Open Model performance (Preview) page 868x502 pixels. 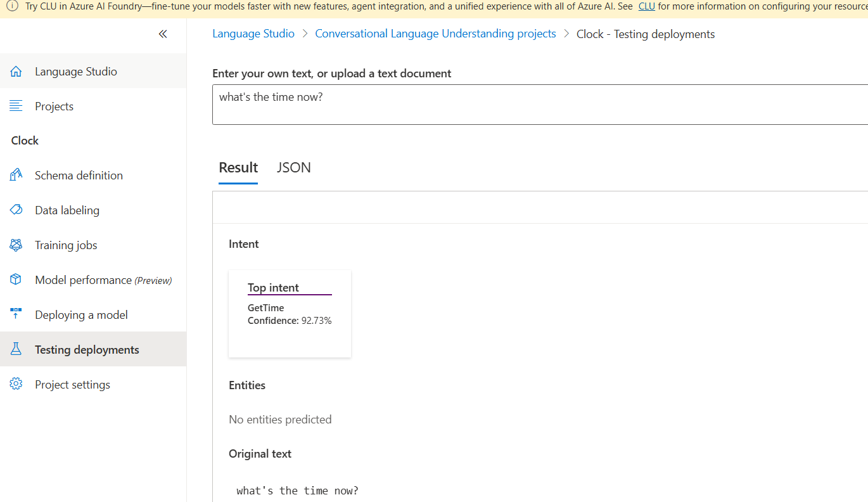(x=93, y=280)
